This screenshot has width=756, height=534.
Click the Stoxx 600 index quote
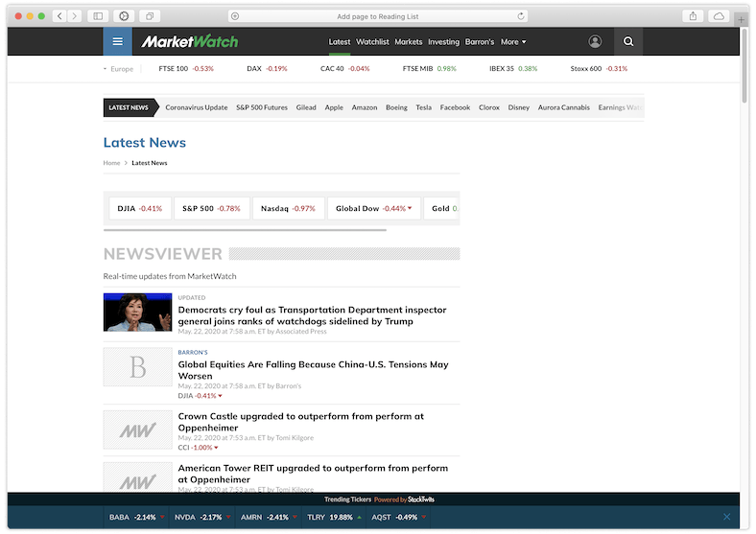[599, 68]
